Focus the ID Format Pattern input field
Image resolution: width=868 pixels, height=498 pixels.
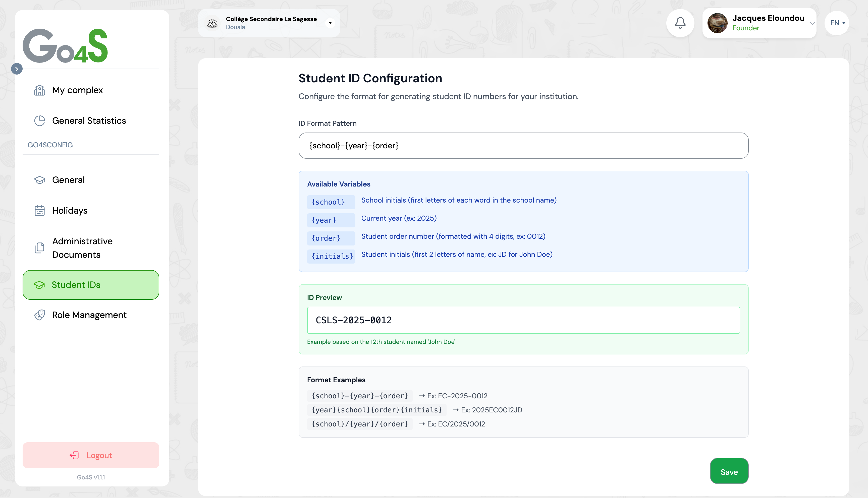tap(523, 146)
